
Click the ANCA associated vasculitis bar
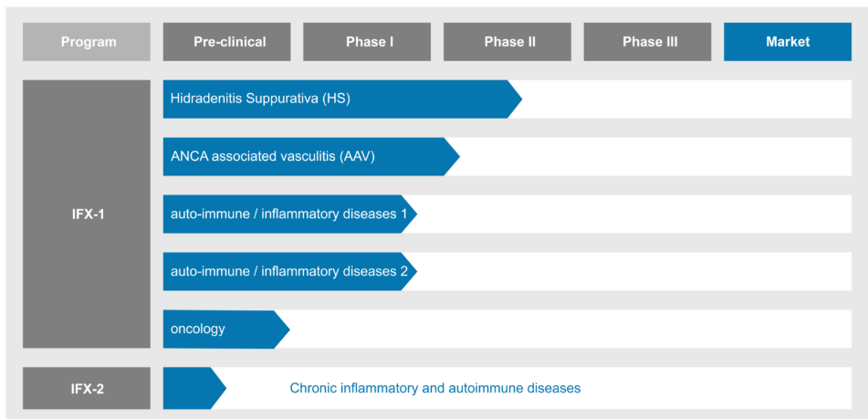click(311, 157)
